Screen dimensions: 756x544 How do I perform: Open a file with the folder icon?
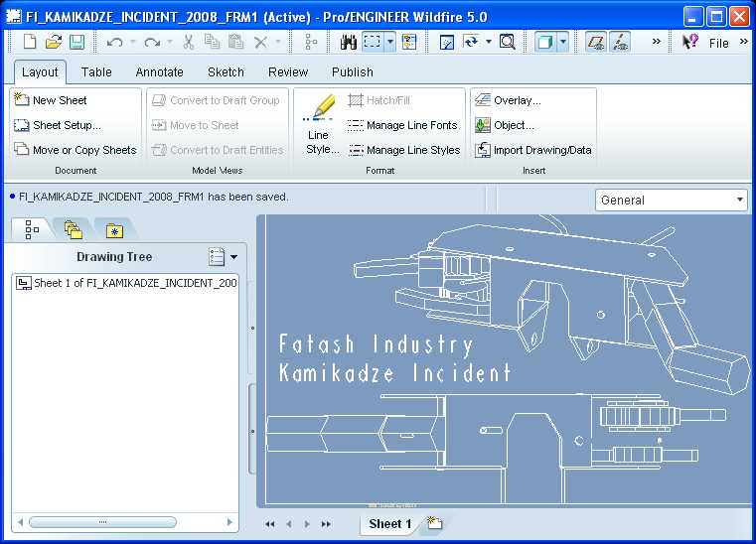pyautogui.click(x=54, y=42)
